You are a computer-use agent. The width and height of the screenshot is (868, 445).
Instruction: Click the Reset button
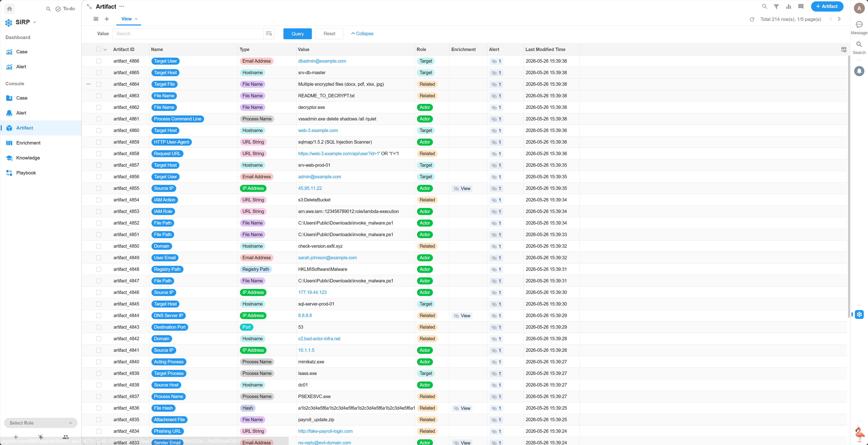tap(329, 33)
